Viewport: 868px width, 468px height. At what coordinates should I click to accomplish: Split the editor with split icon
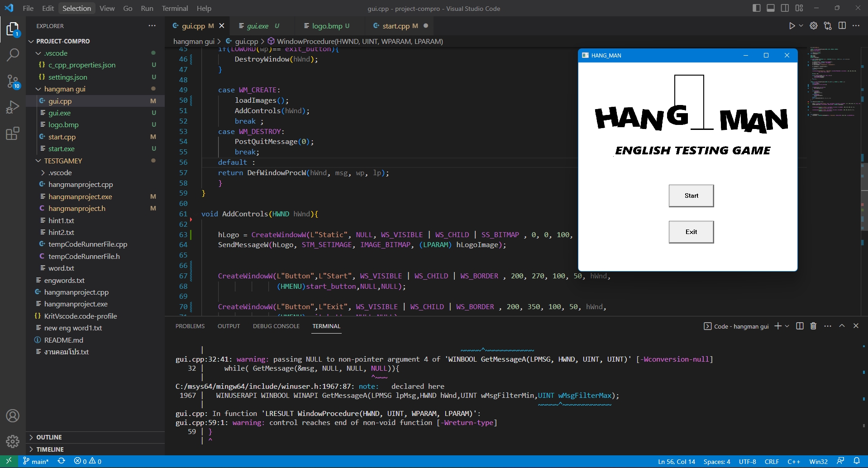843,26
